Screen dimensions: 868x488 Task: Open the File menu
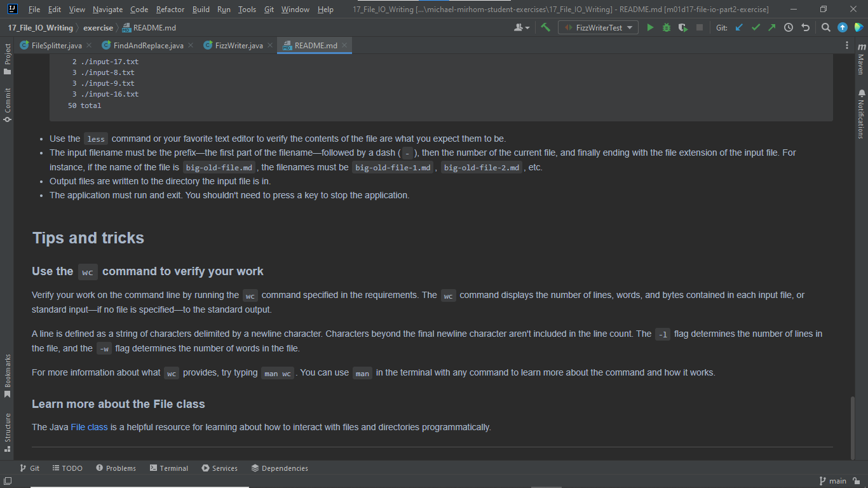click(34, 10)
